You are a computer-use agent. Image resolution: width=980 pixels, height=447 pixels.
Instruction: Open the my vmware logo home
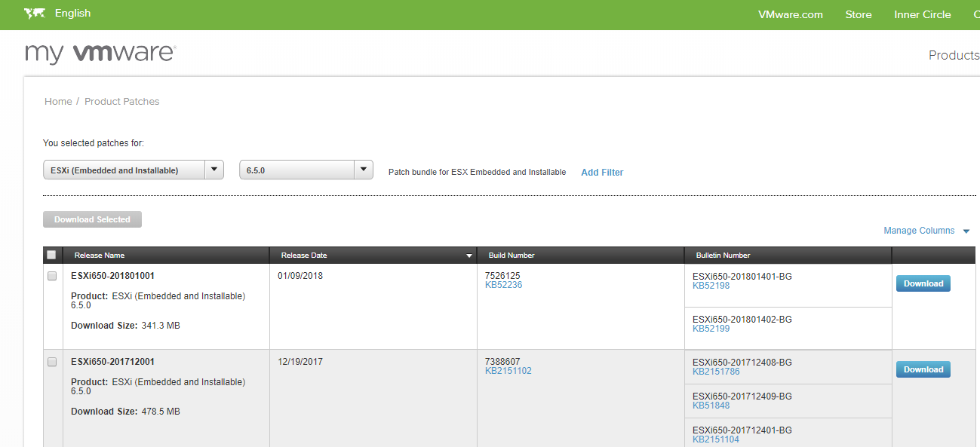[x=100, y=54]
